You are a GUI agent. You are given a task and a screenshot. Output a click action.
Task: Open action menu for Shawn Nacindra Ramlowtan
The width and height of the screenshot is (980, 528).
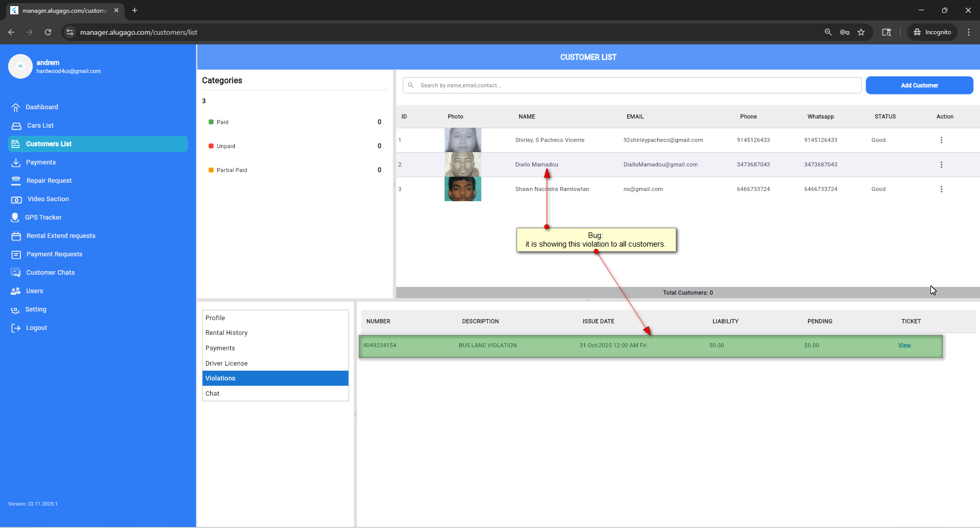click(941, 189)
